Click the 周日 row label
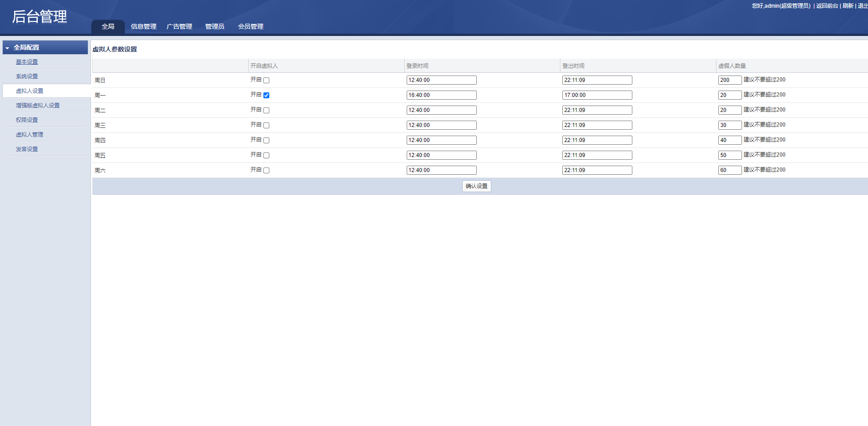 coord(100,81)
